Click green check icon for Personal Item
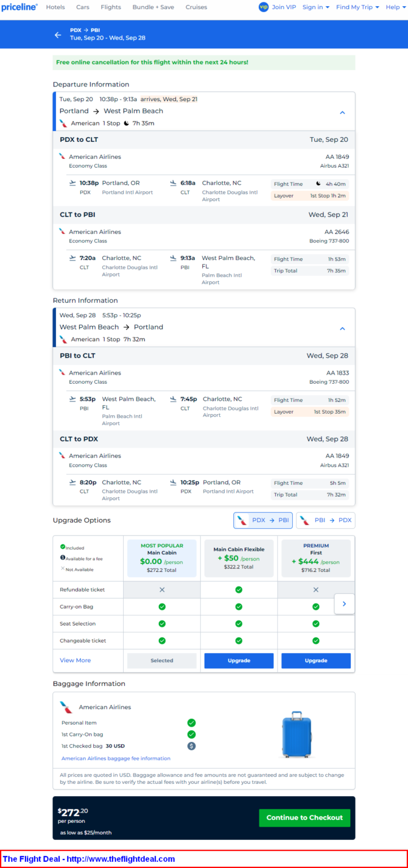408x868 pixels. (191, 723)
